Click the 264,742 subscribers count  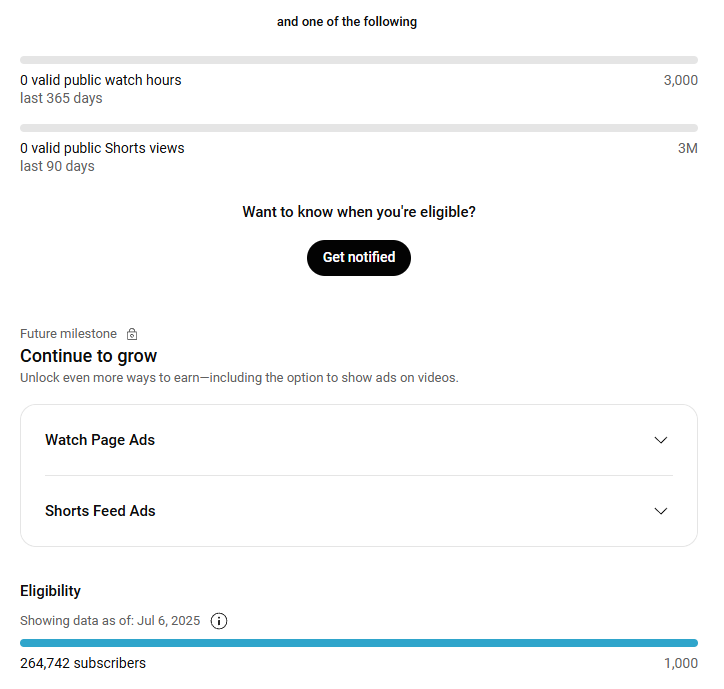click(x=83, y=663)
